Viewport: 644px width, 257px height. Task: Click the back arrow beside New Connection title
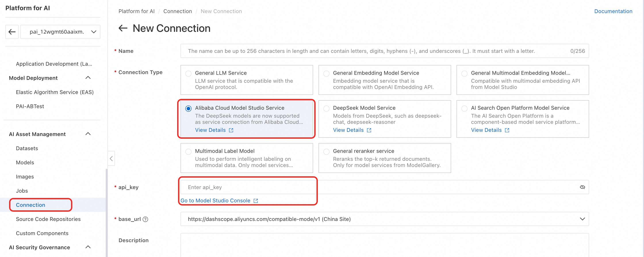123,28
